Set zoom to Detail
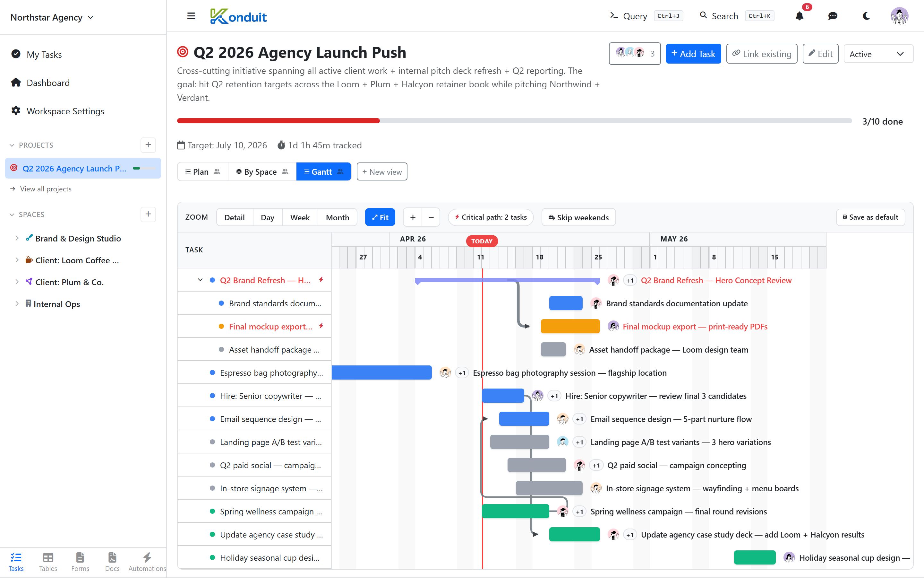 (x=235, y=217)
